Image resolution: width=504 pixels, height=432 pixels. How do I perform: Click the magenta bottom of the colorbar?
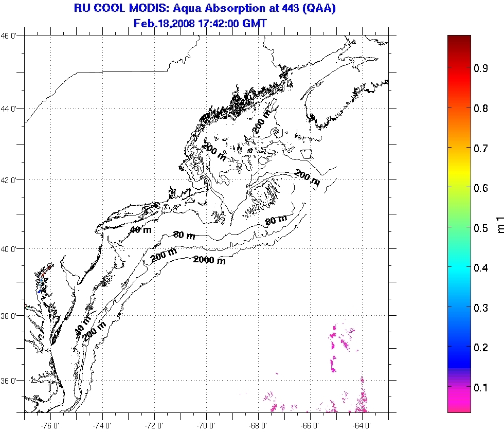(459, 402)
